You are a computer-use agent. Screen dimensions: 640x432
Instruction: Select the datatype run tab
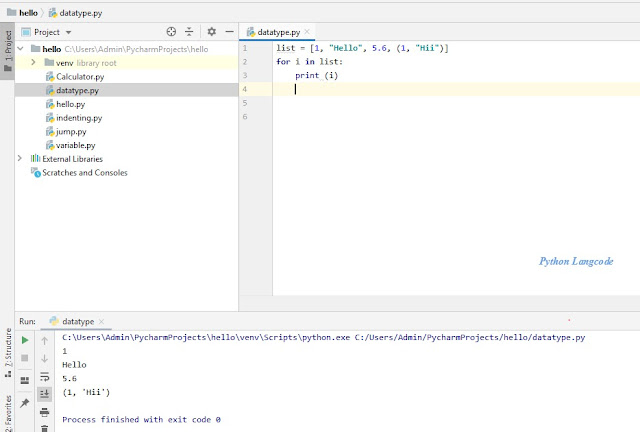click(78, 321)
